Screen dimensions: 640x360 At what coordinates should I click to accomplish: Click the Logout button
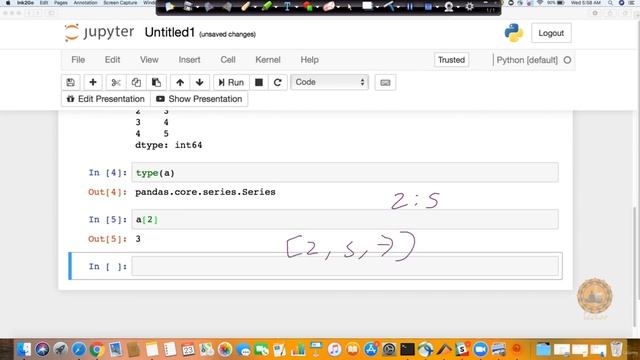[551, 33]
